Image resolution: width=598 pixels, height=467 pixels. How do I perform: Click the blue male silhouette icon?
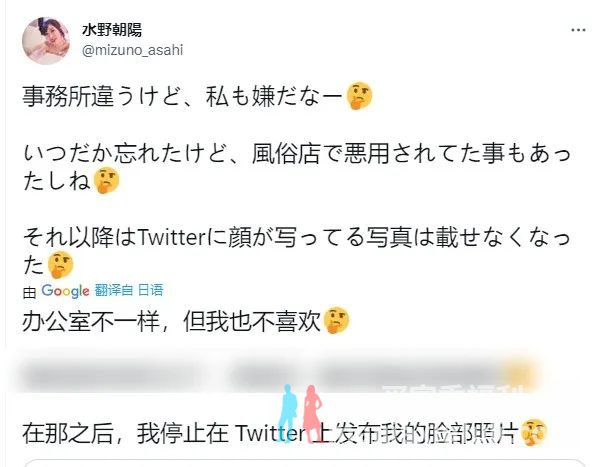coord(288,413)
